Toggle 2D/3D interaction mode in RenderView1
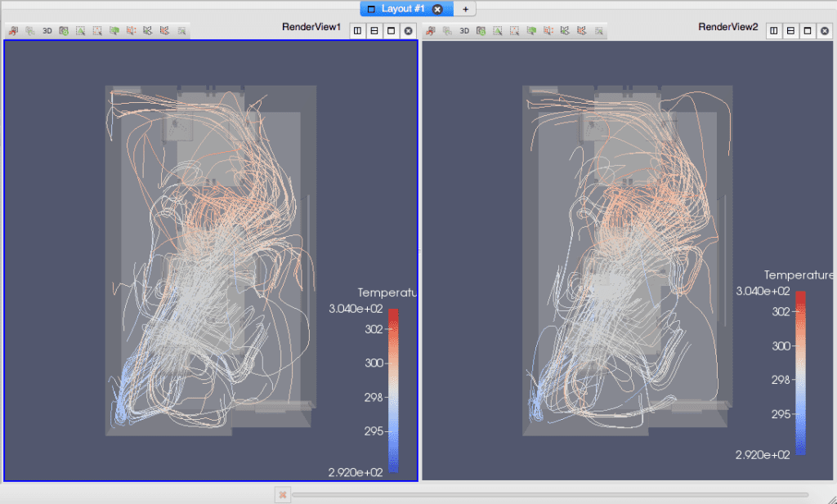 tap(47, 30)
